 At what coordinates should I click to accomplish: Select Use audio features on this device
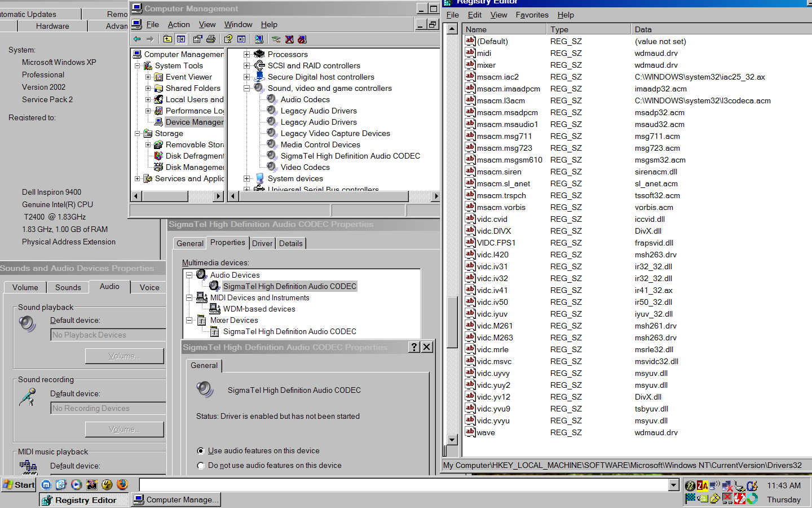pyautogui.click(x=201, y=451)
